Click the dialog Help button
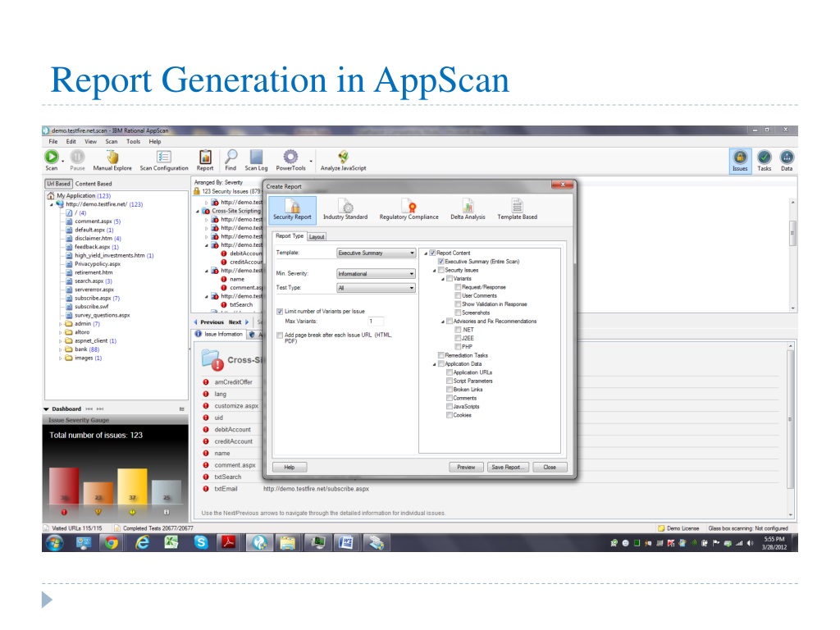Viewport: 840px width, 630px height. (x=290, y=467)
